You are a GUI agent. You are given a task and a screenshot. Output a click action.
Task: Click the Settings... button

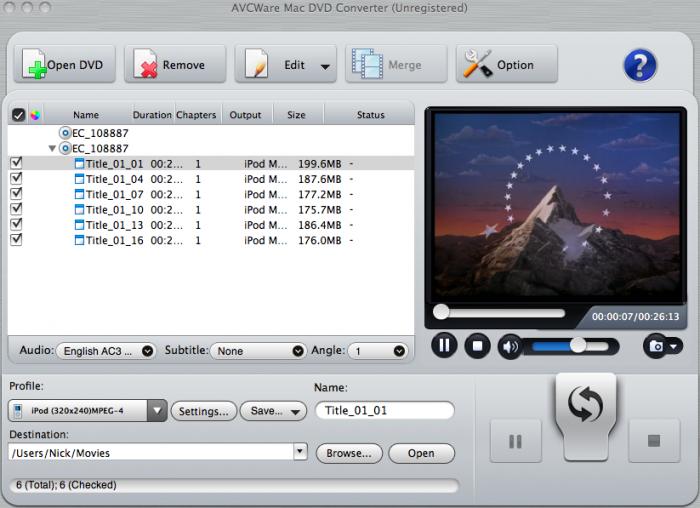click(204, 411)
